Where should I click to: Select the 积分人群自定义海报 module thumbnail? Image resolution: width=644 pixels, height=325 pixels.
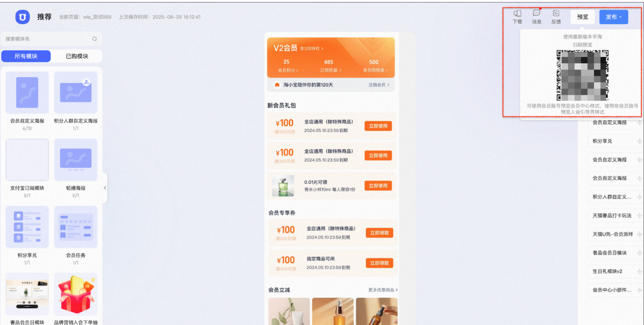tap(76, 92)
